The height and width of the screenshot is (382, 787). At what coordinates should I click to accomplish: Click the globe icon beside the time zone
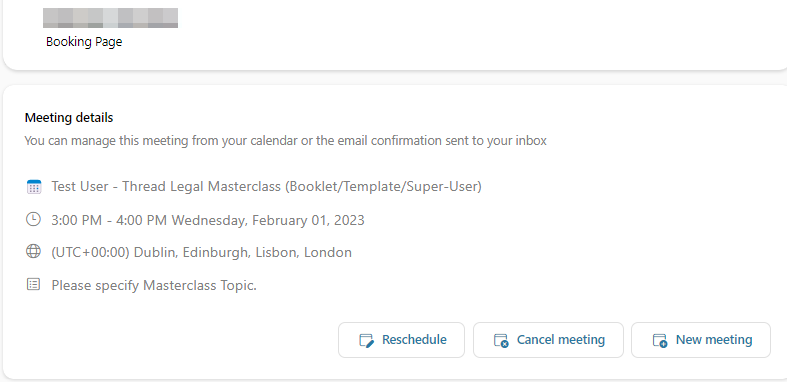pyautogui.click(x=33, y=251)
